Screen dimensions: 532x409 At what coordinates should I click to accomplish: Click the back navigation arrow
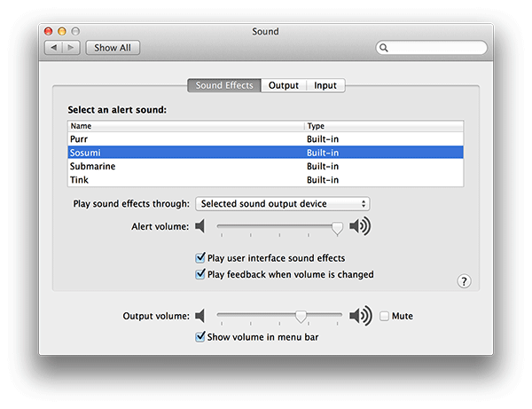pyautogui.click(x=52, y=48)
